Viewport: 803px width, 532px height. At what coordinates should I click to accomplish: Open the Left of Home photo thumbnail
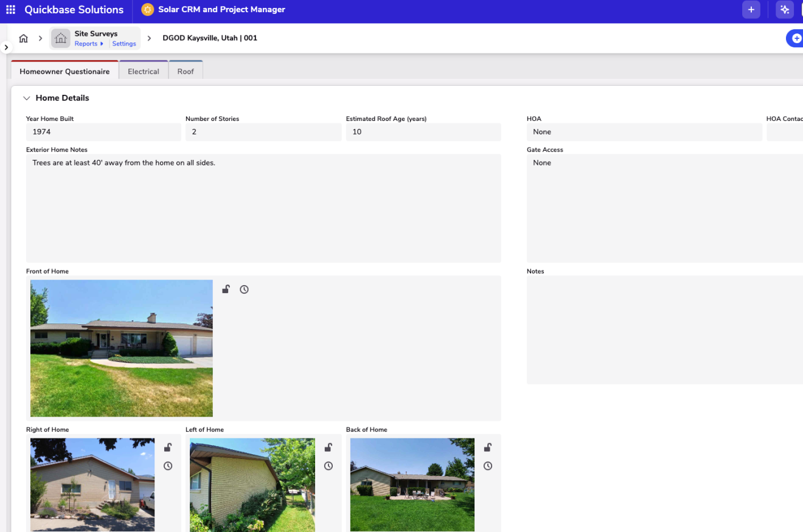[252, 485]
